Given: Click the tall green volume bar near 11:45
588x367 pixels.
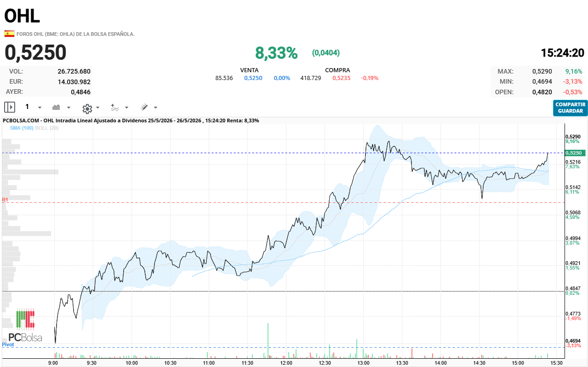Looking at the screenshot, I should click(x=268, y=340).
